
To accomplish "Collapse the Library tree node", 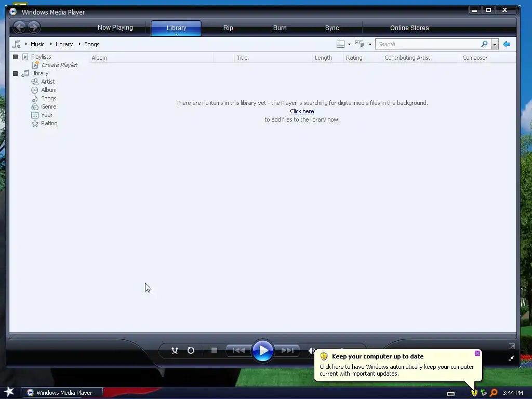I will click(x=15, y=73).
